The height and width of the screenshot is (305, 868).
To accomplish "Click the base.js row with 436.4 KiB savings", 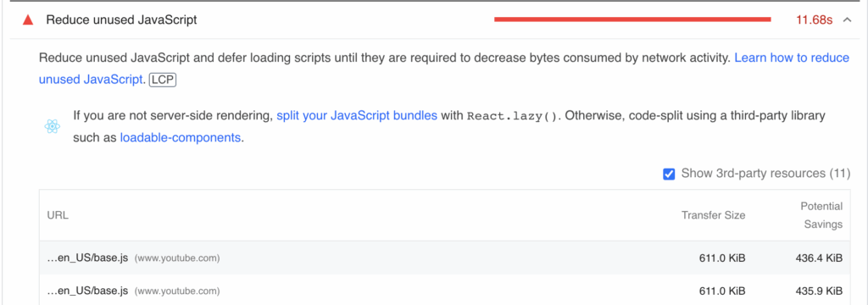I will [x=444, y=258].
